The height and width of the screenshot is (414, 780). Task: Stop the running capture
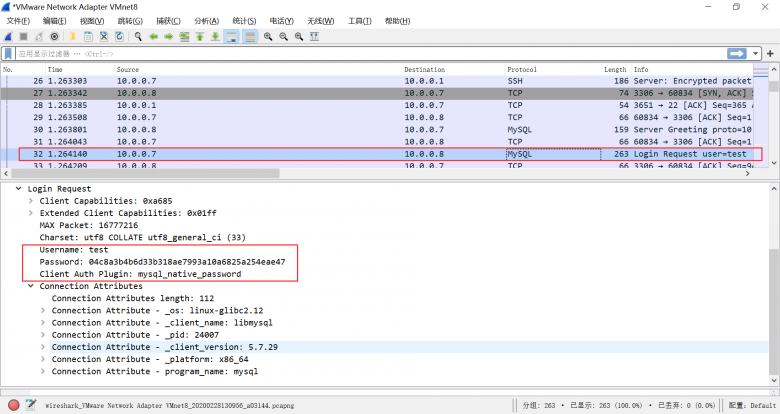23,36
